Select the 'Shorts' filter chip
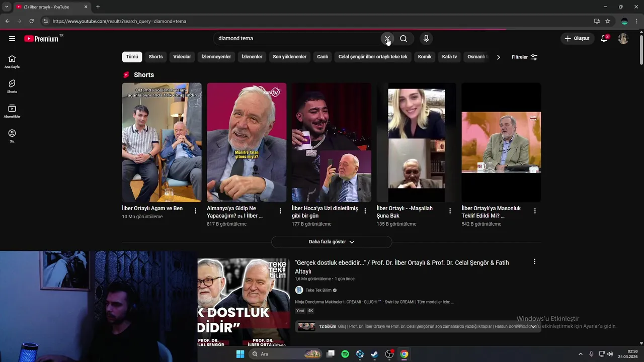 point(155,57)
